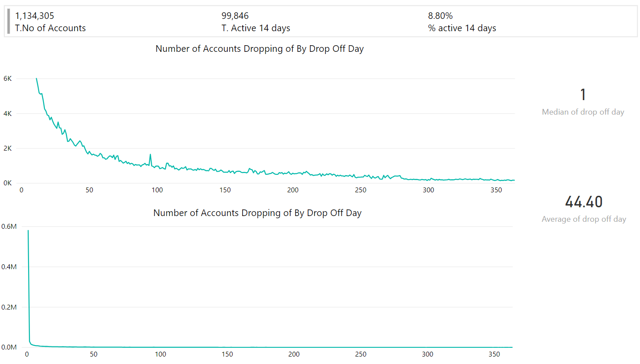
Task: Click the 8.80% card value
Action: [440, 16]
